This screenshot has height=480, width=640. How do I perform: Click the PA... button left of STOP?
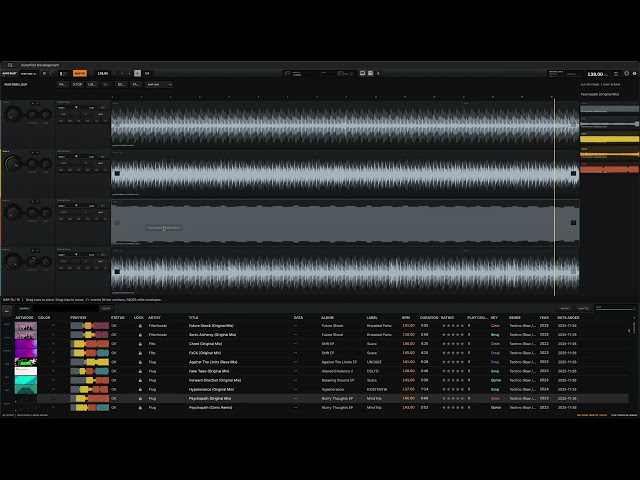62,84
